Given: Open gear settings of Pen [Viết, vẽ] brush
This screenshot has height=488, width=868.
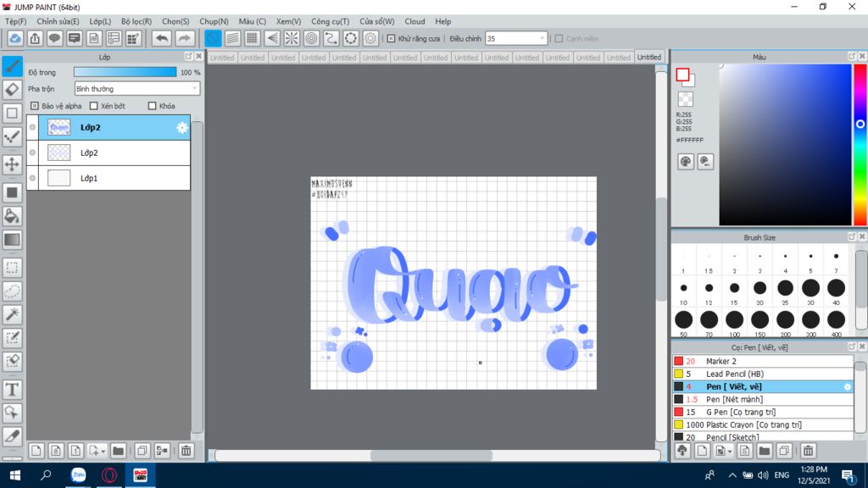Looking at the screenshot, I should click(x=848, y=386).
